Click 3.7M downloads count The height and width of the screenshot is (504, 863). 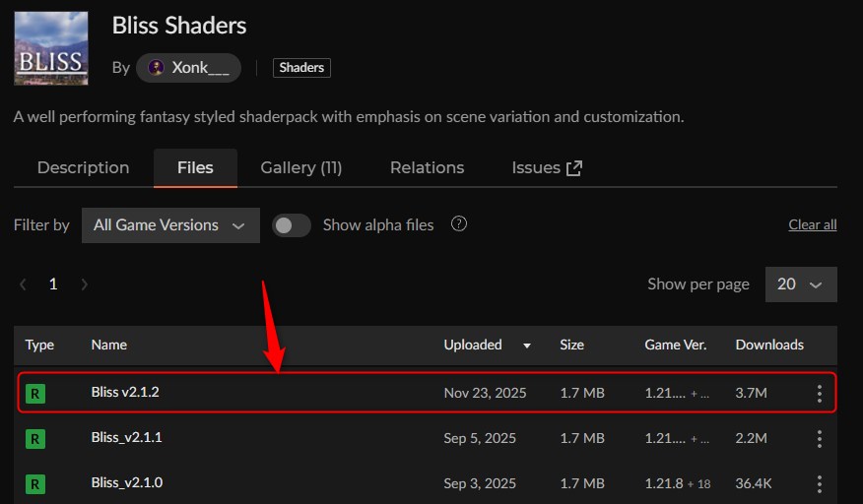click(752, 393)
